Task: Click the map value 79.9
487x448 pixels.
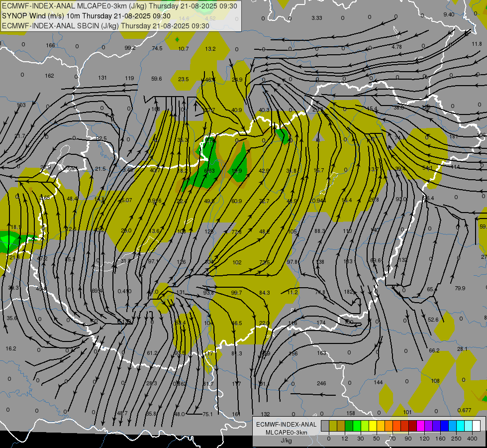Action: coord(460,288)
